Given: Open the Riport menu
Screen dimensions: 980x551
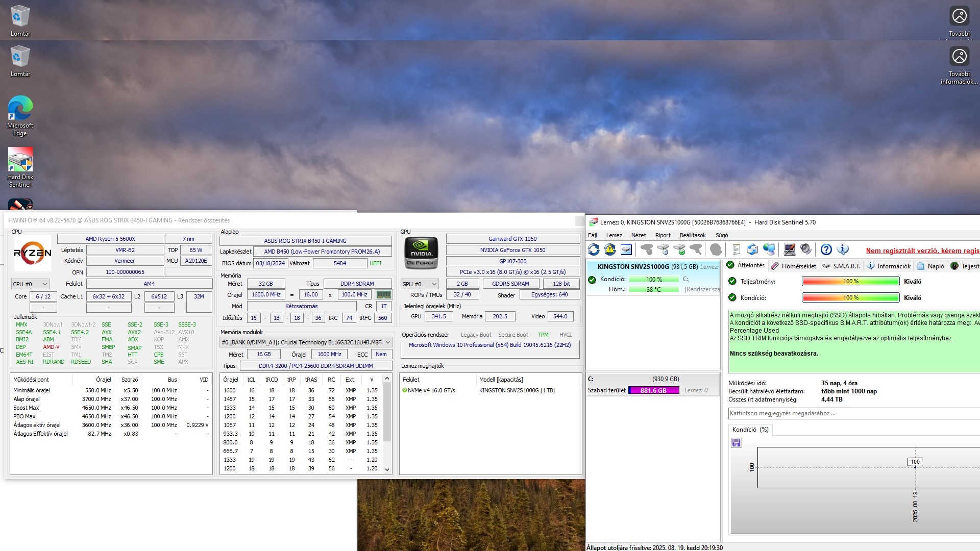Looking at the screenshot, I should [663, 235].
